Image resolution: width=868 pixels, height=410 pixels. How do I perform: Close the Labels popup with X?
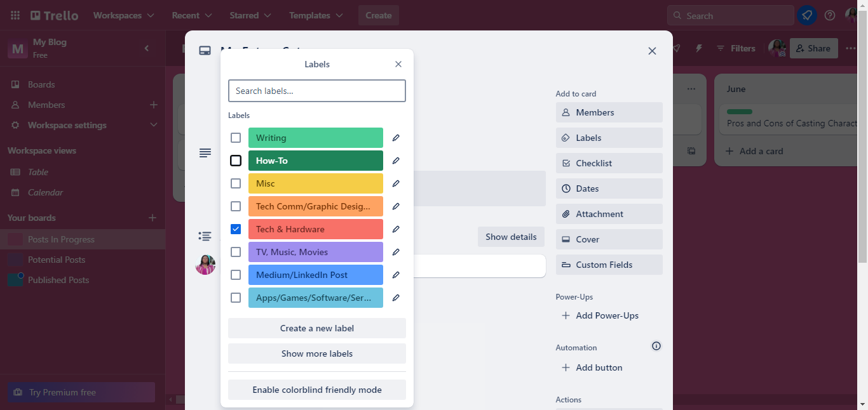point(398,64)
